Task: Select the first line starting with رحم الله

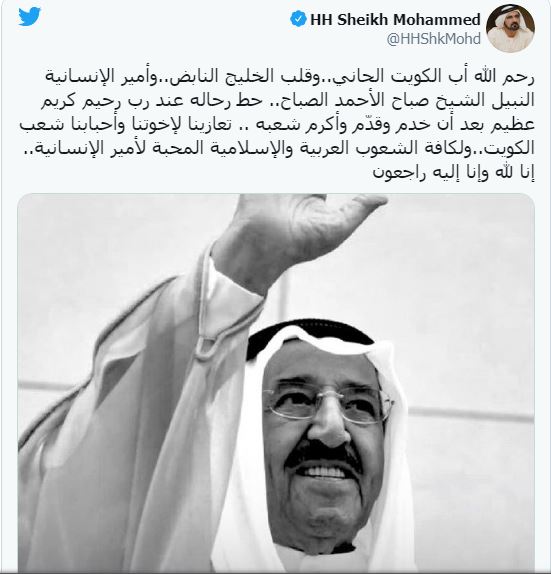Action: (x=290, y=76)
